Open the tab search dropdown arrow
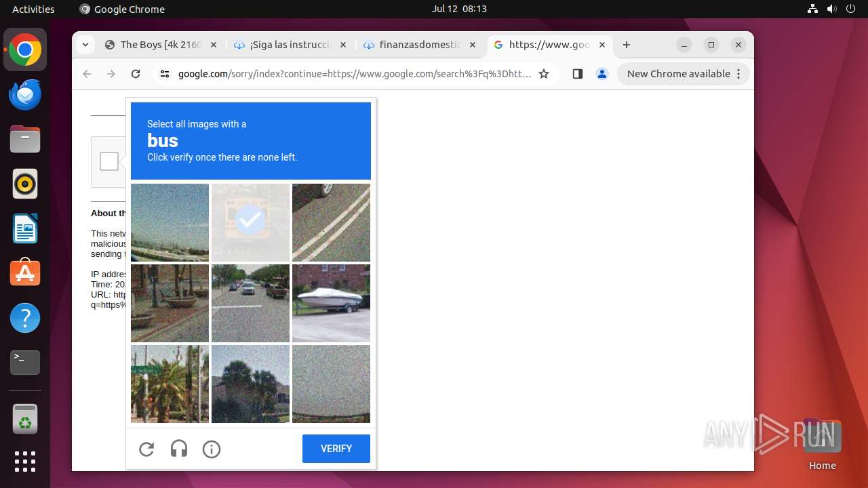 [85, 45]
